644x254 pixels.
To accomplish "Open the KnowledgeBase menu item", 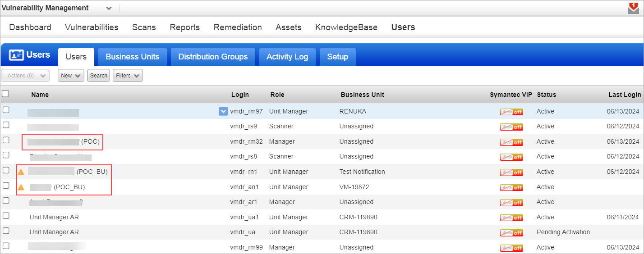I will point(346,27).
